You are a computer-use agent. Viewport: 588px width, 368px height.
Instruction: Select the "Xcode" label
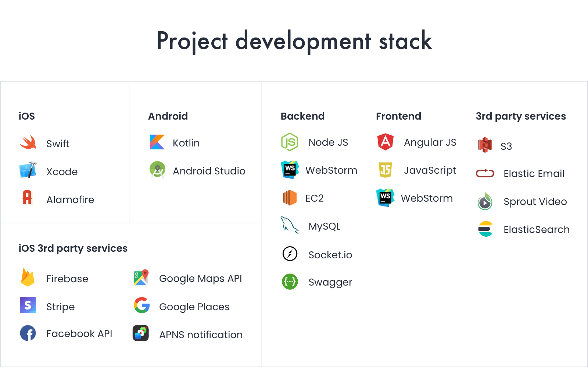point(62,171)
